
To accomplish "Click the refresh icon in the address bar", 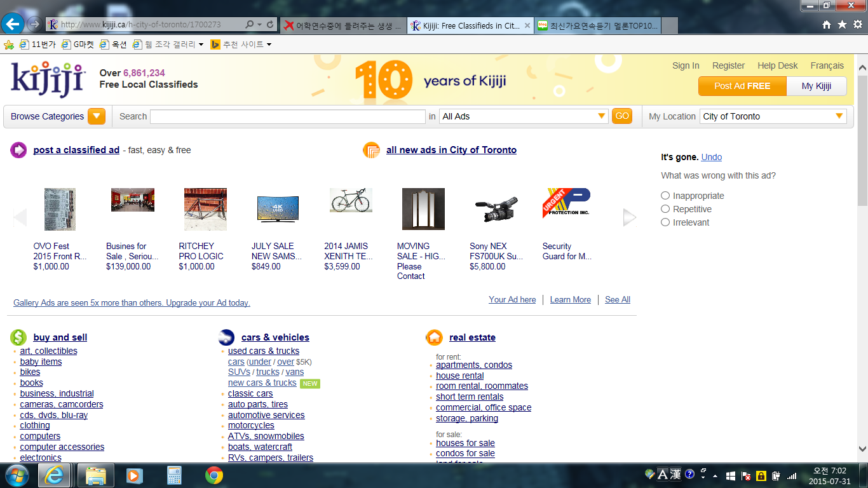I will [271, 25].
